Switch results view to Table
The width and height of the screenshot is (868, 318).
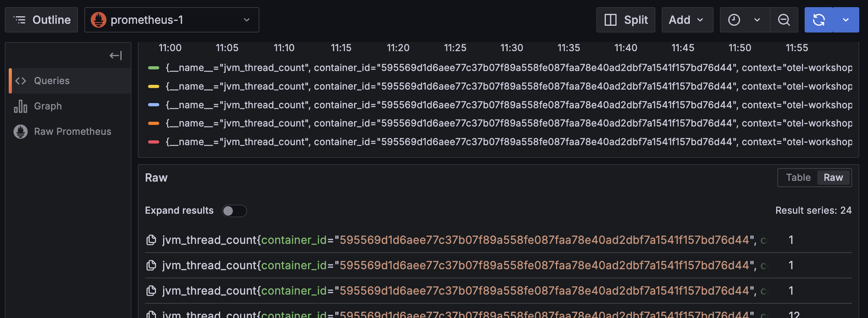[798, 178]
